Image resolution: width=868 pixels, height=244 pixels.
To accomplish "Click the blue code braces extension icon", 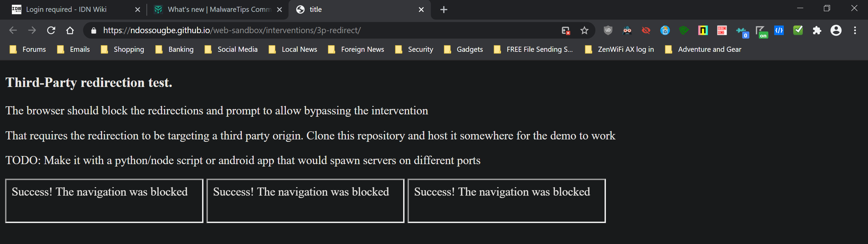I will click(779, 30).
